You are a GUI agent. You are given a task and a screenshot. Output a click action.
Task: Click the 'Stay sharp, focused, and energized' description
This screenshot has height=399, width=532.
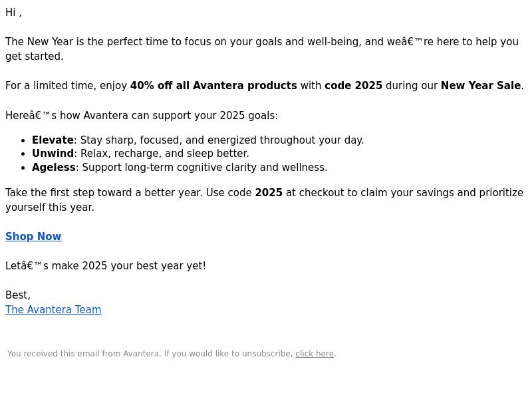click(222, 140)
